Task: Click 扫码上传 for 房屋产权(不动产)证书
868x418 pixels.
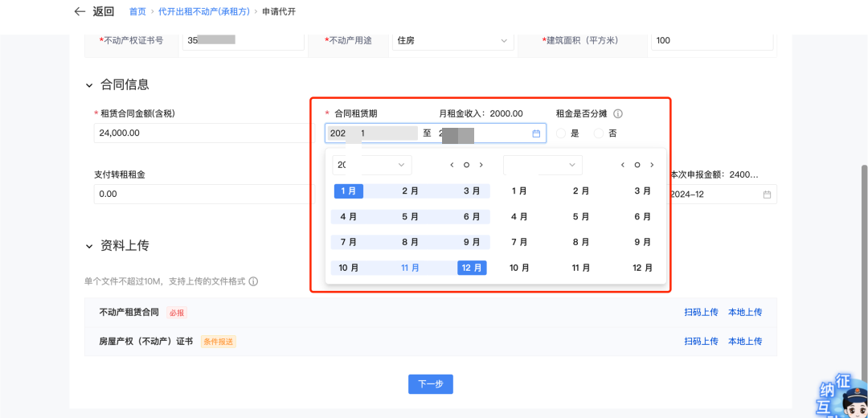Action: pos(701,341)
